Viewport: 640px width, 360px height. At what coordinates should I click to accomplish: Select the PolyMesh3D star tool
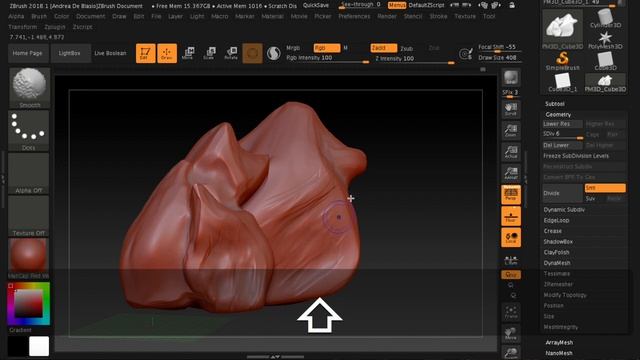coord(605,40)
